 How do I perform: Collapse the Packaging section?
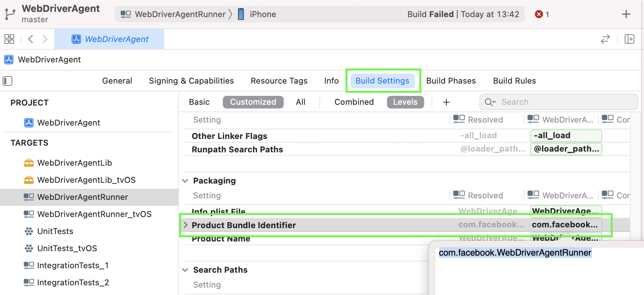click(185, 181)
